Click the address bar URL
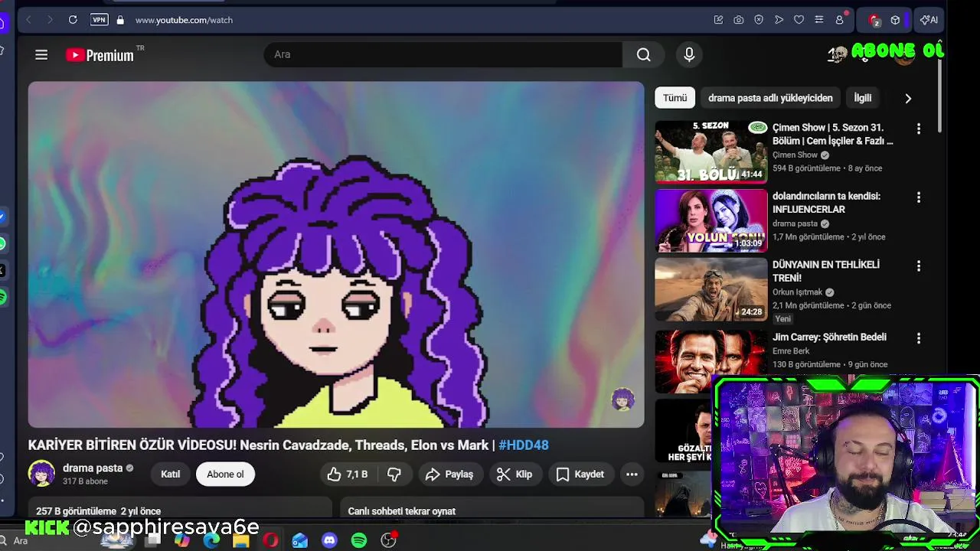 tap(184, 20)
